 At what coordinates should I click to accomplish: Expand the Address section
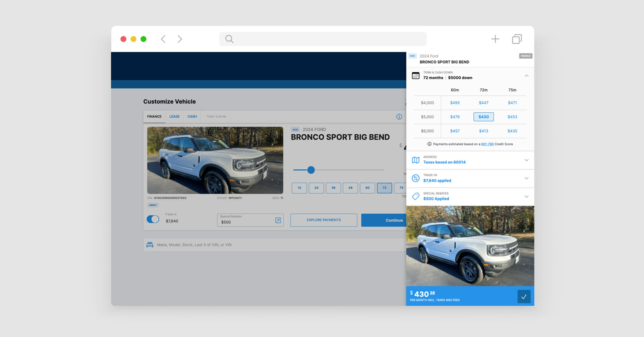(527, 160)
